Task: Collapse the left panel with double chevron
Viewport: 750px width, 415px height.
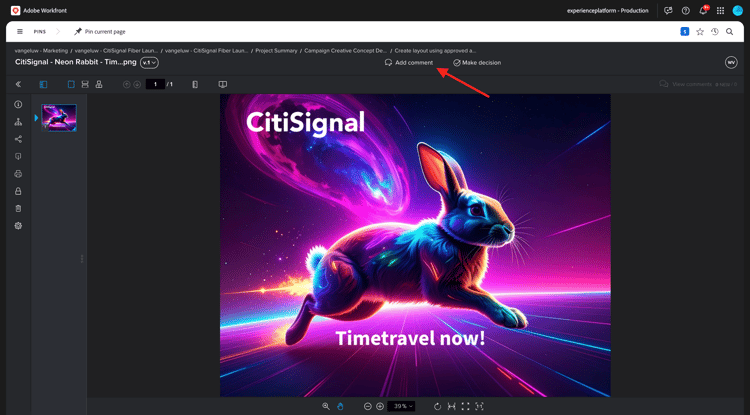Action: tap(18, 84)
